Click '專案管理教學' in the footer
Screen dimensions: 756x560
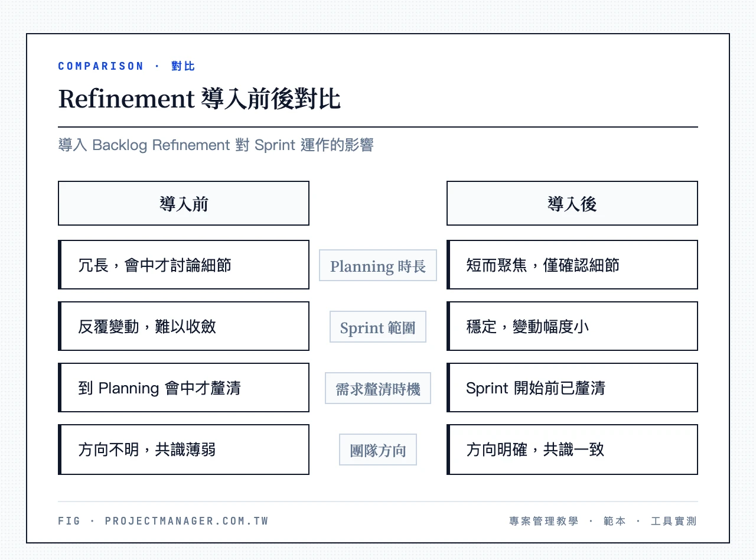[x=543, y=521]
